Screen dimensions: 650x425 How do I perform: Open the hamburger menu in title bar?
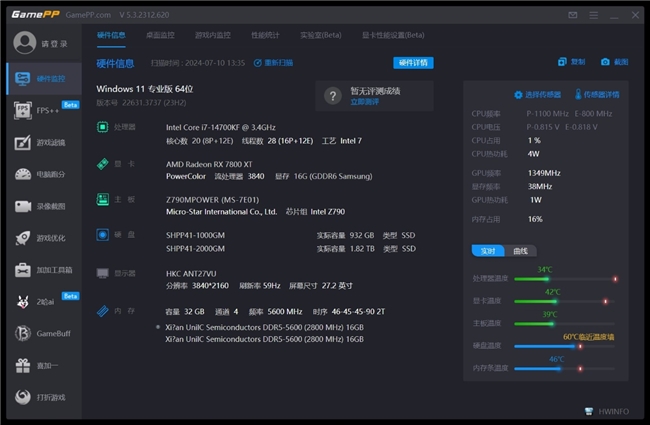pos(594,15)
